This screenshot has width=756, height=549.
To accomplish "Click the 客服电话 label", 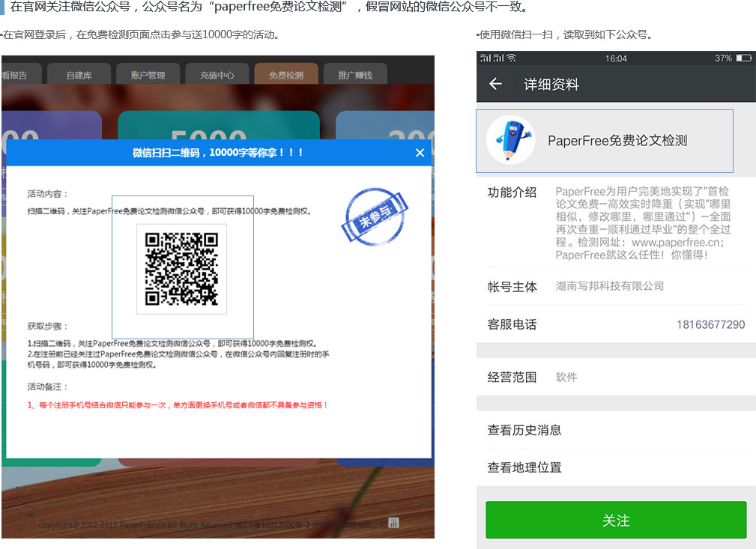I will 512,324.
